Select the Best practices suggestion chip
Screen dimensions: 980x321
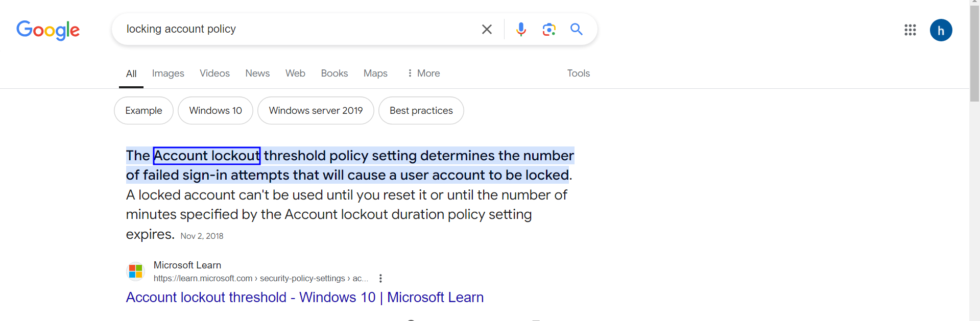[421, 111]
